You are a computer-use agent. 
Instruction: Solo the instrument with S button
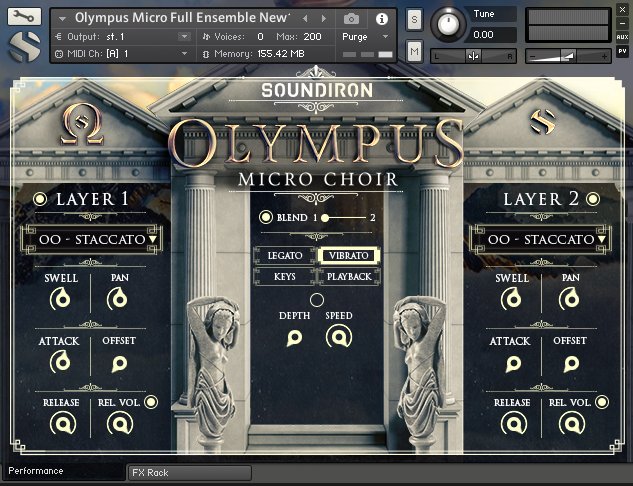(x=414, y=20)
